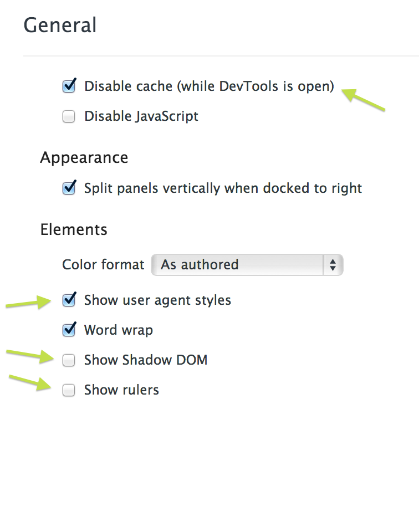Screen dimensions: 419x532
Task: Click the Elements section heading
Action: 74,230
